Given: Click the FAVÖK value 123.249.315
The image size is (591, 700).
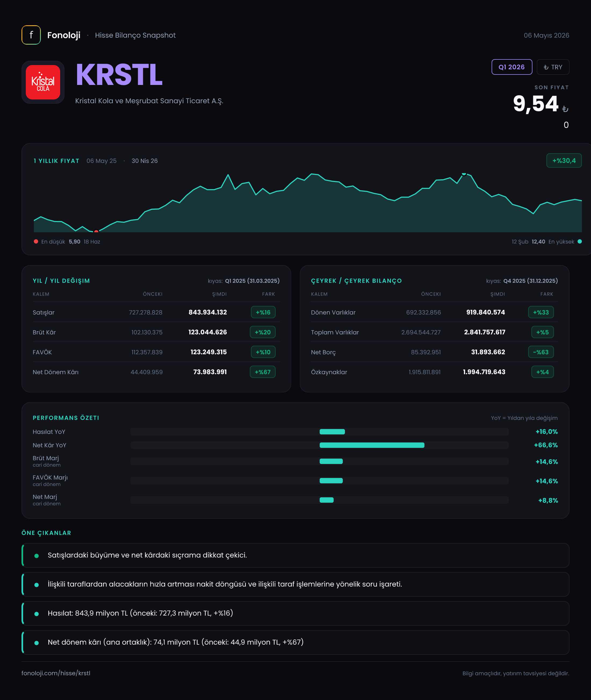Looking at the screenshot, I should pos(209,352).
